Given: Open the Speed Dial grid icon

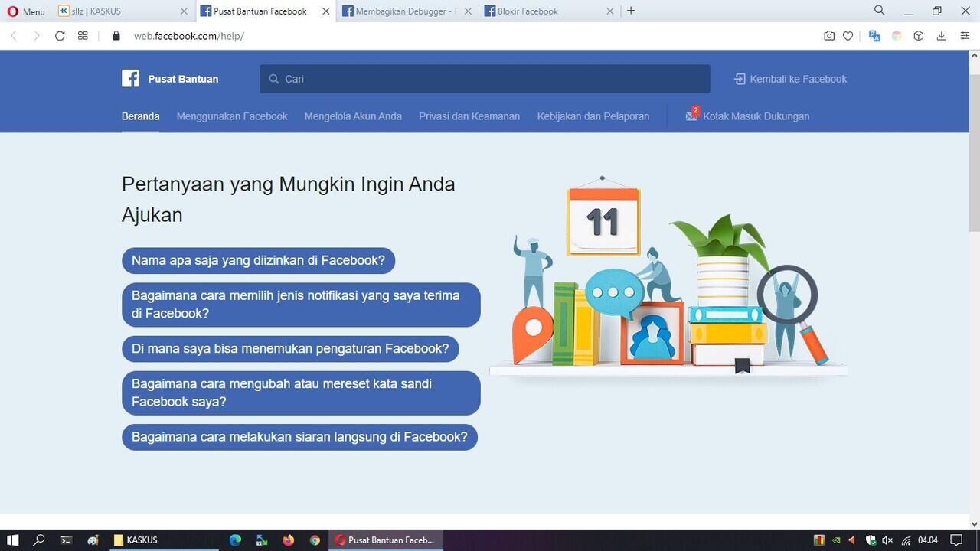Looking at the screenshot, I should click(x=83, y=36).
